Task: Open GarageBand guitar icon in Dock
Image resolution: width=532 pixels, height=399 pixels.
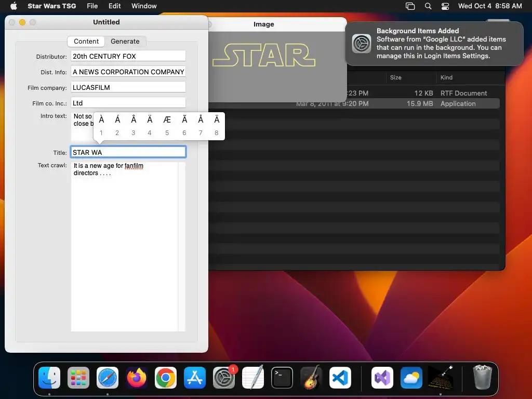Action: point(311,378)
